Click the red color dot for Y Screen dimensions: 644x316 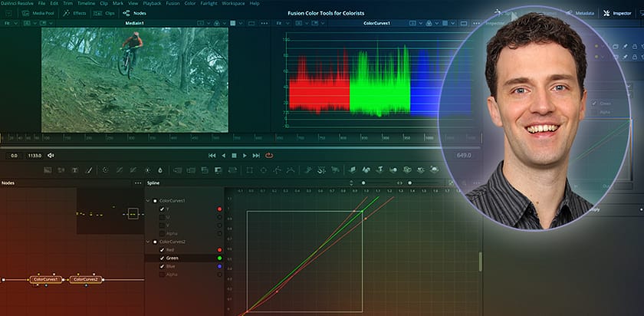click(x=219, y=209)
